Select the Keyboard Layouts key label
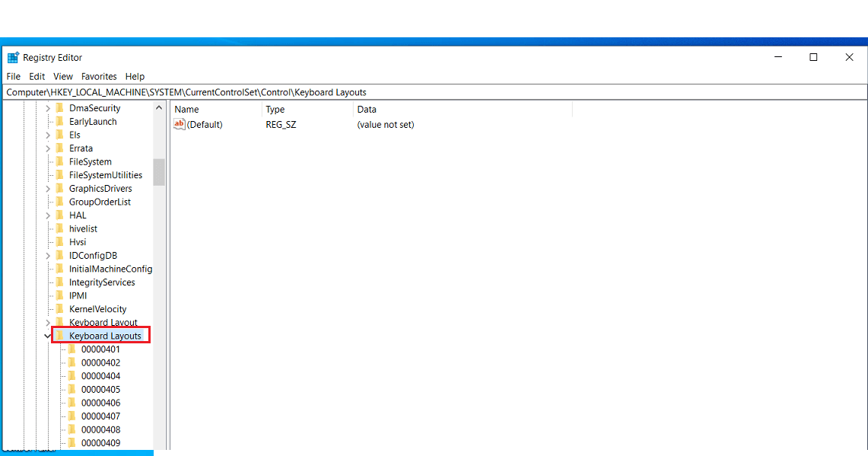The height and width of the screenshot is (456, 868). (x=105, y=336)
